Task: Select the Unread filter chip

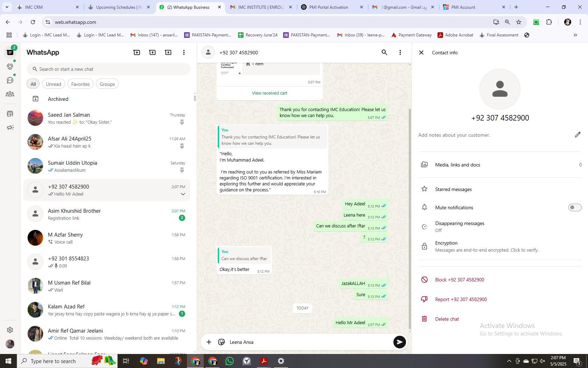Action: pyautogui.click(x=54, y=84)
